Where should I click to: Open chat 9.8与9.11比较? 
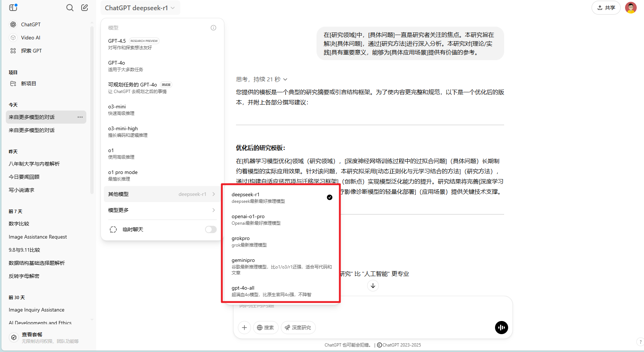[46, 250]
